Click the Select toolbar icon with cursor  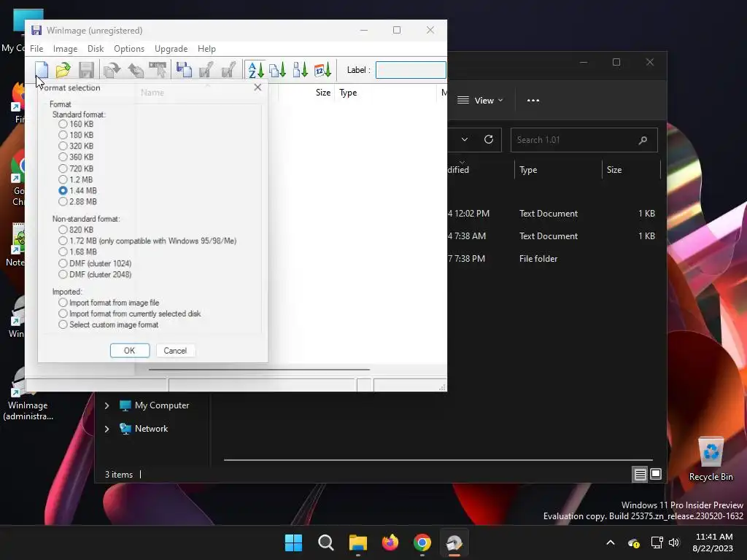point(158,70)
